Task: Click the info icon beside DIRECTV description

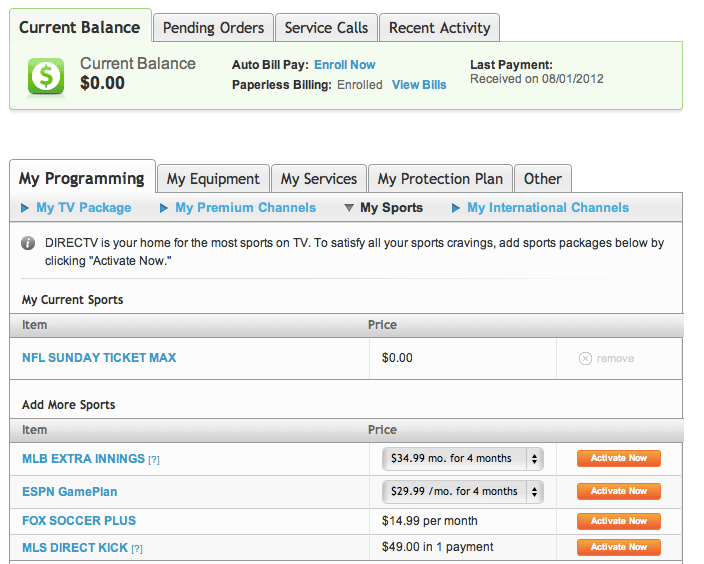Action: tap(28, 243)
